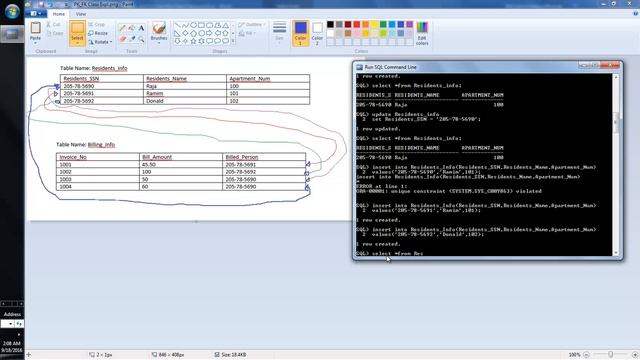640x360 pixels.
Task: Choose the Right triangle shape
Action: click(x=177, y=33)
